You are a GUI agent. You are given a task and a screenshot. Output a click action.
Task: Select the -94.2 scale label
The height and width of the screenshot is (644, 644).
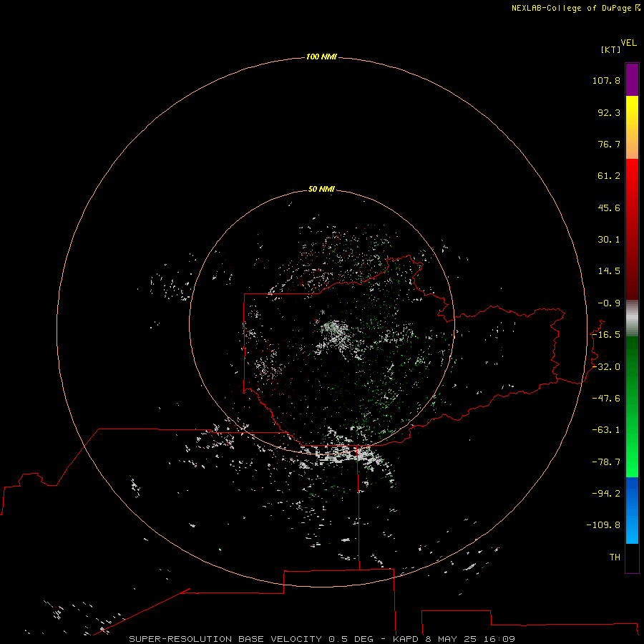point(606,493)
